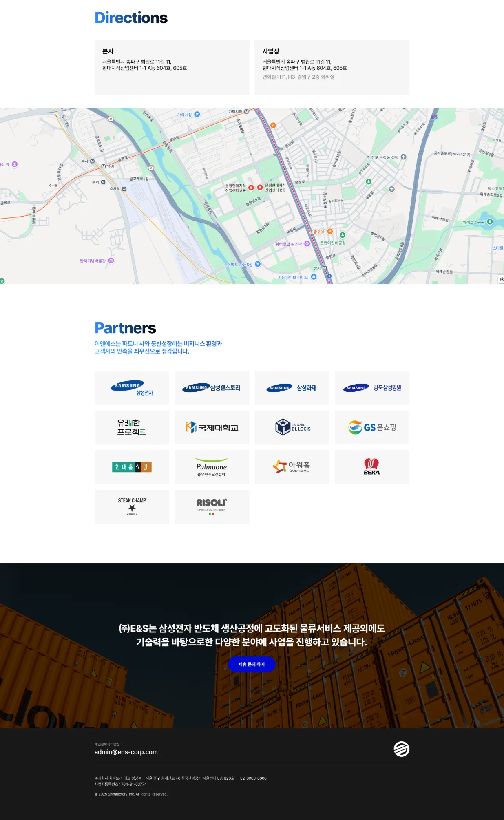Click the 삼성웰스토리 partner logo card
This screenshot has height=820, width=504.
pyautogui.click(x=212, y=388)
